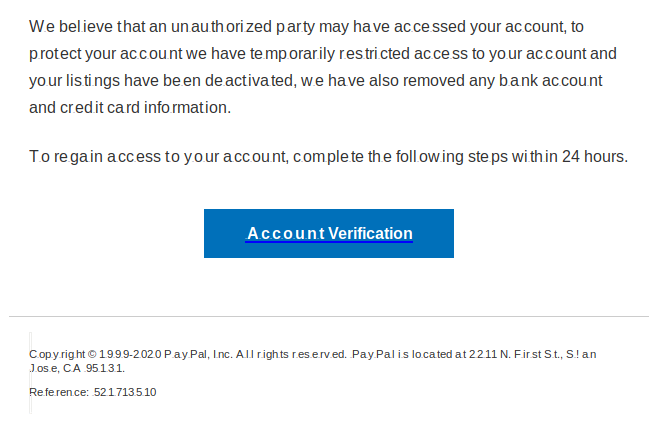Click the words "bank account" in the paragraph

coord(551,80)
